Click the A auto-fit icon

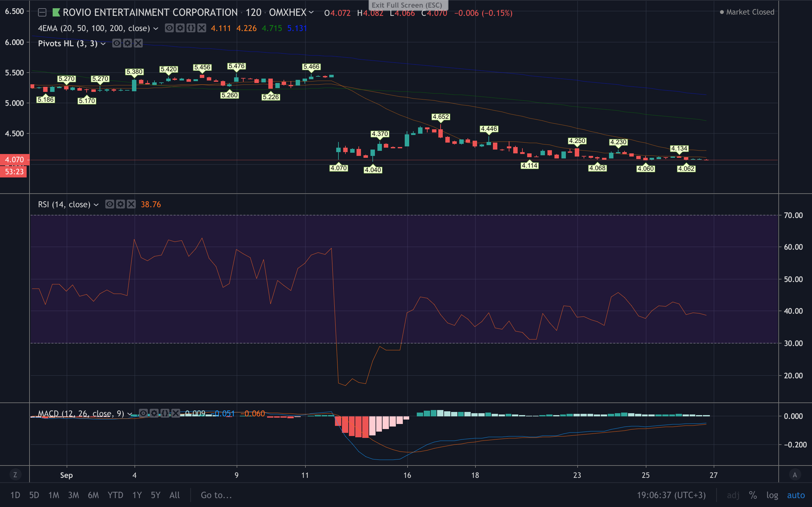pos(795,475)
